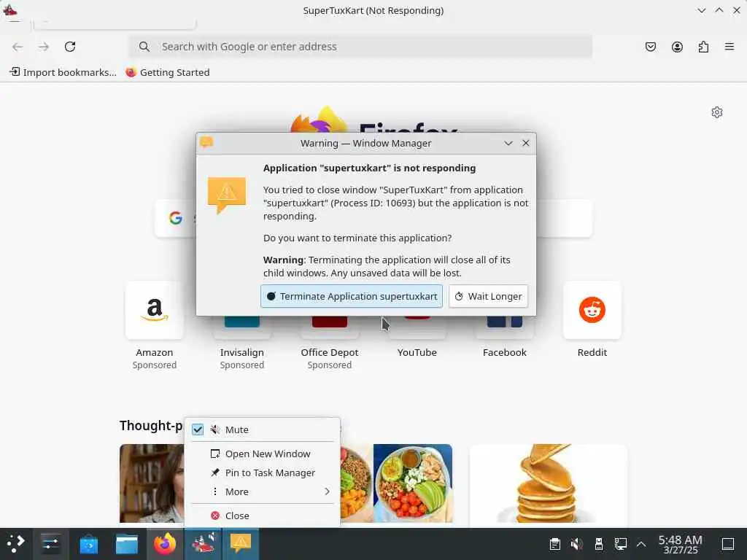Click the Firefox forward arrow

(44, 47)
